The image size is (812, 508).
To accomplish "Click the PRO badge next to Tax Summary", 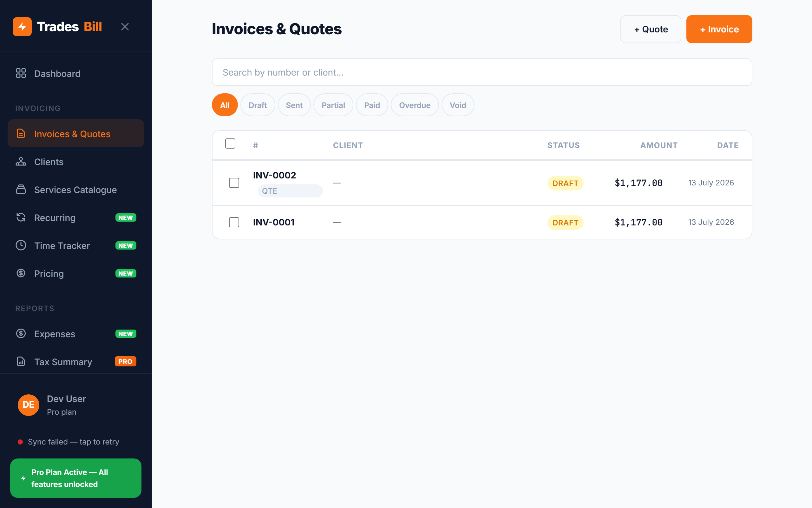I will click(126, 362).
